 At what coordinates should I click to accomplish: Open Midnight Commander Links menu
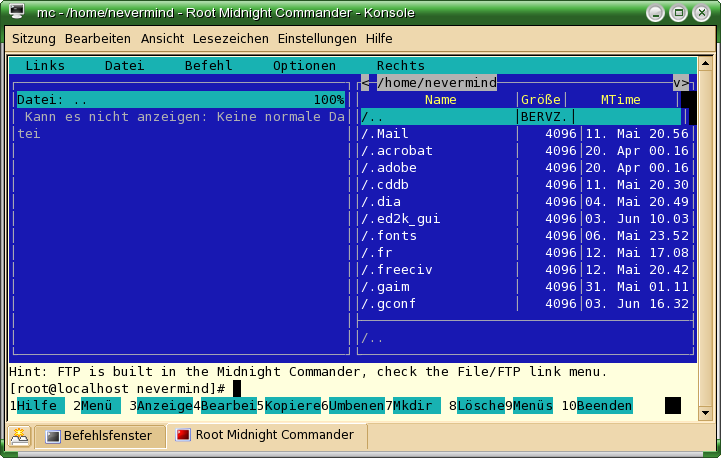coord(45,66)
